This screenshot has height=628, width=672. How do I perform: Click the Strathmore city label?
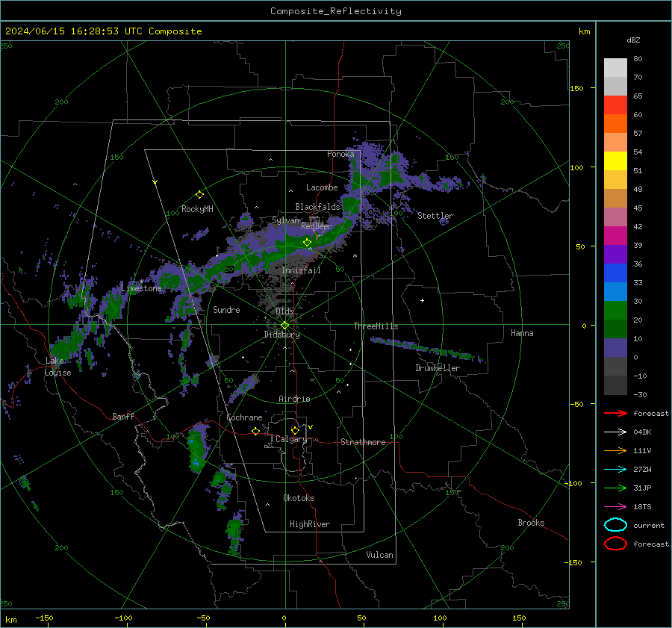(x=363, y=442)
